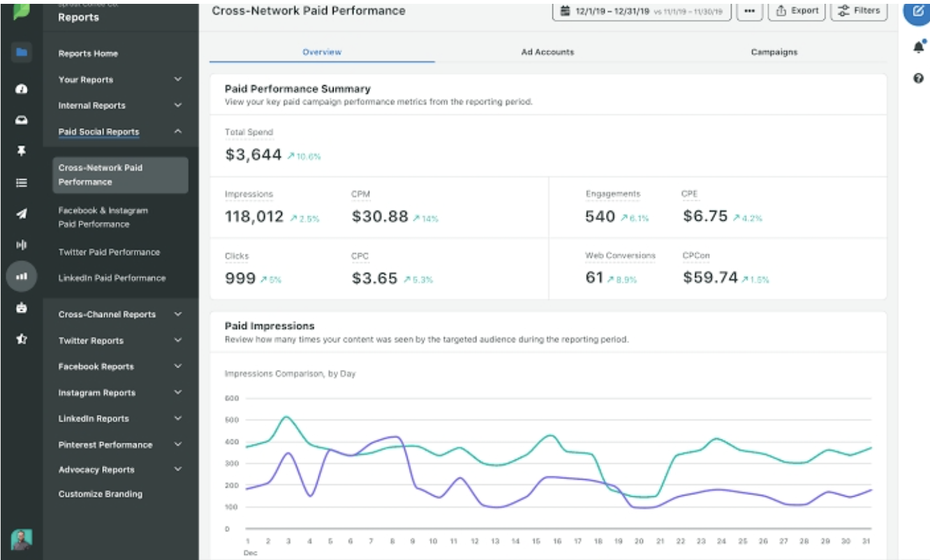This screenshot has height=560, width=930.
Task: Open the robot bots icon
Action: pyautogui.click(x=22, y=307)
